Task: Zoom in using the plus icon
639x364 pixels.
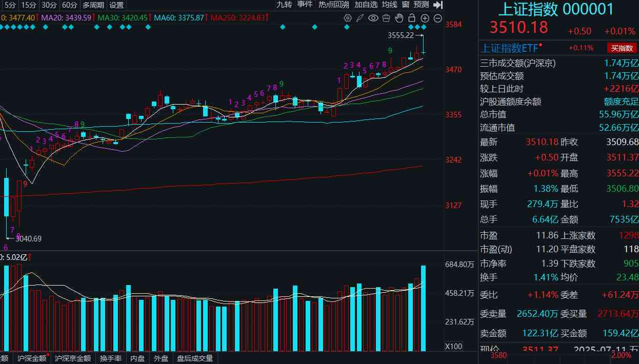Action: [425, 18]
